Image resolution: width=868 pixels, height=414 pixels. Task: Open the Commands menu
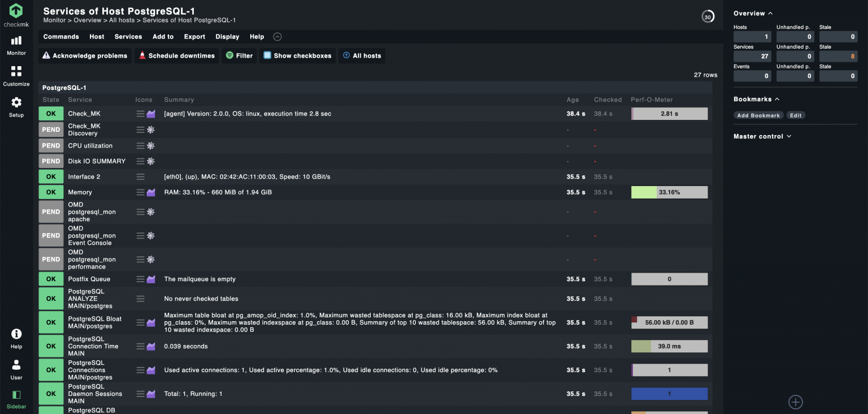[x=61, y=37]
